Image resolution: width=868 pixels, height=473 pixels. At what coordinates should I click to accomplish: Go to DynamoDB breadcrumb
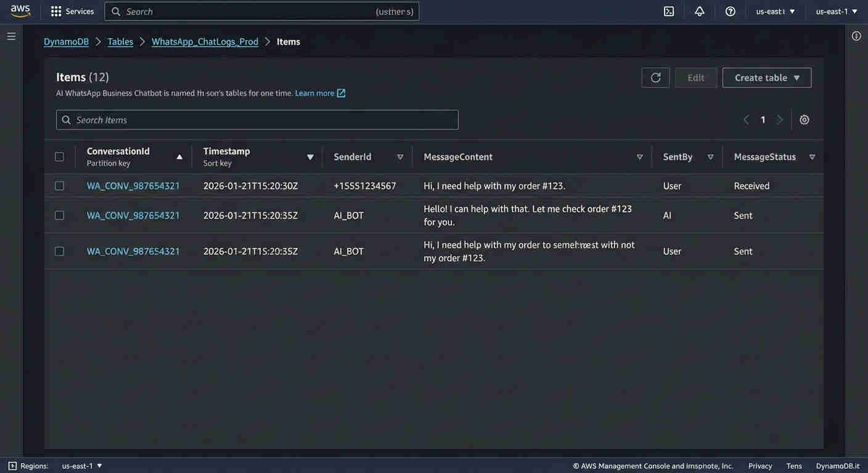coord(66,42)
